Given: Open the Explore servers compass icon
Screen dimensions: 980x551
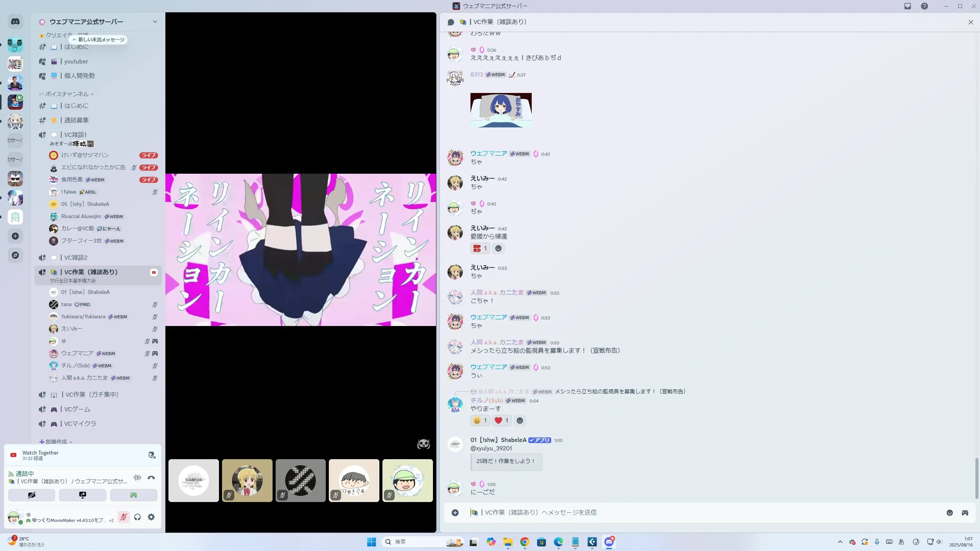Looking at the screenshot, I should coord(15,255).
